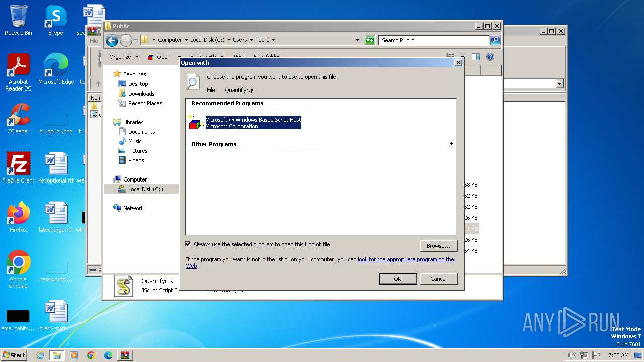Open Skype desktop shortcut
Screen dimensions: 644x362
55,21
